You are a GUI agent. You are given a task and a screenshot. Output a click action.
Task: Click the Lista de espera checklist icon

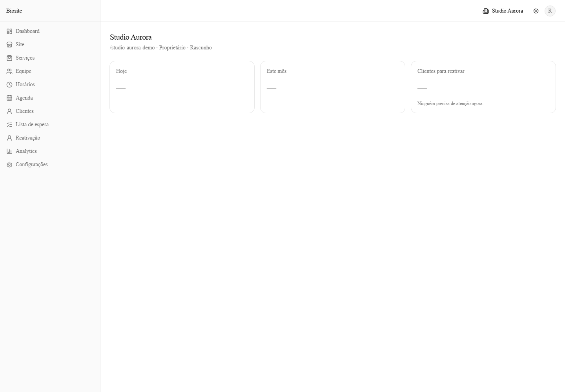point(9,125)
